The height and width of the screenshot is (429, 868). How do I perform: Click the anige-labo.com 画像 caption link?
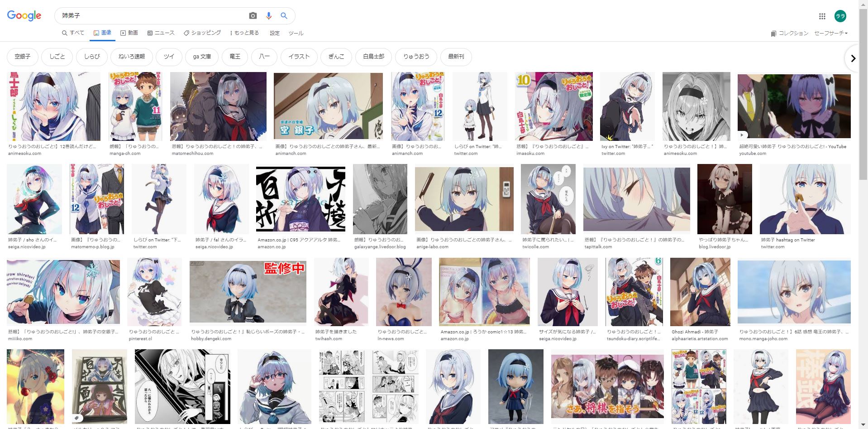[x=463, y=240]
